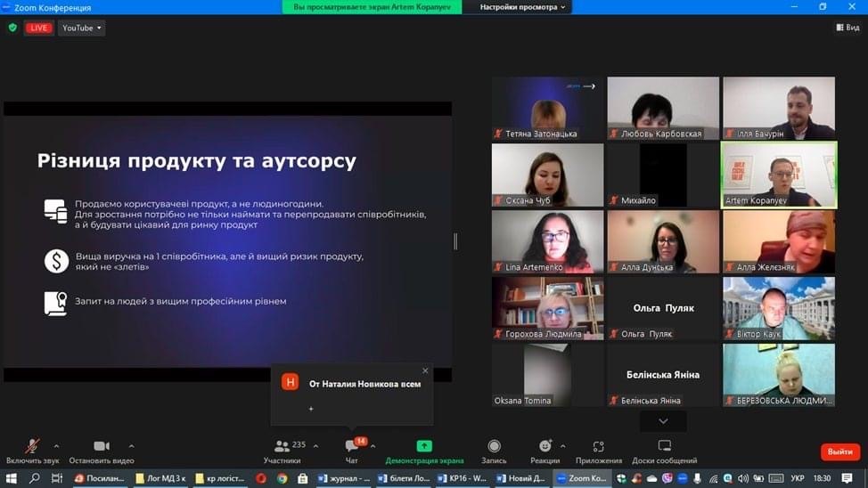Select Віктор Каук video tile
Image resolution: width=868 pixels, height=488 pixels.
click(x=779, y=308)
